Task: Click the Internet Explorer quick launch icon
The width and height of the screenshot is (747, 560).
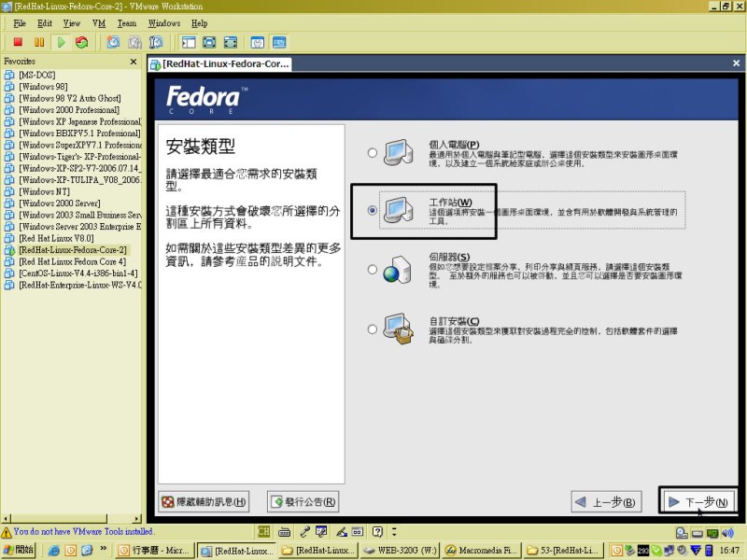Action: click(54, 551)
